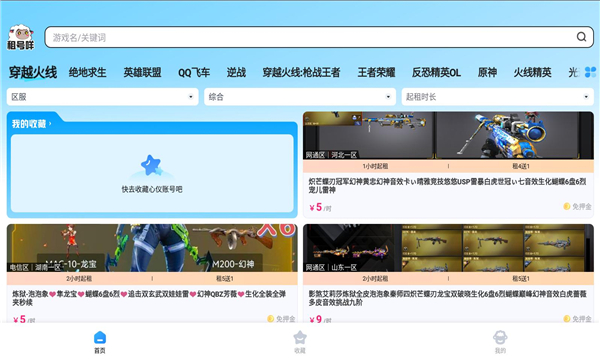Select the 穿越火线:枪战王者 tab
The image size is (600, 360).
(302, 72)
